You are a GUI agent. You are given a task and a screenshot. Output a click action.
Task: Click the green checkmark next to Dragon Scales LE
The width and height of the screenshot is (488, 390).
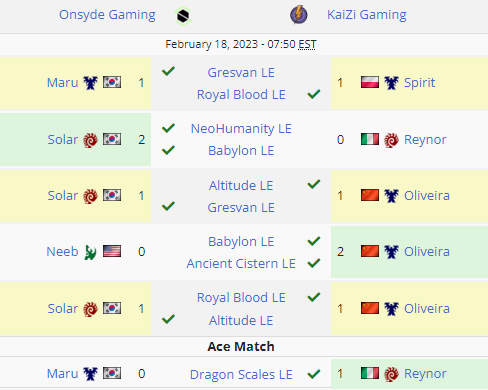pos(314,374)
